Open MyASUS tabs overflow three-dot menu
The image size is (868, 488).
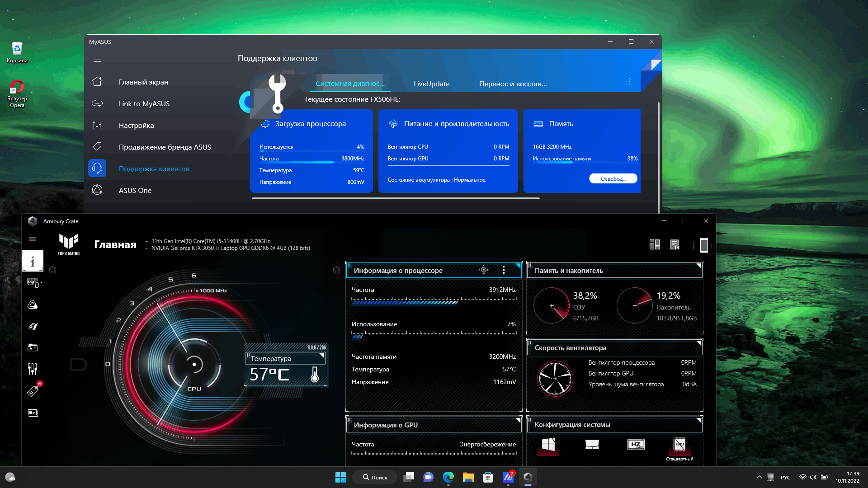[629, 81]
